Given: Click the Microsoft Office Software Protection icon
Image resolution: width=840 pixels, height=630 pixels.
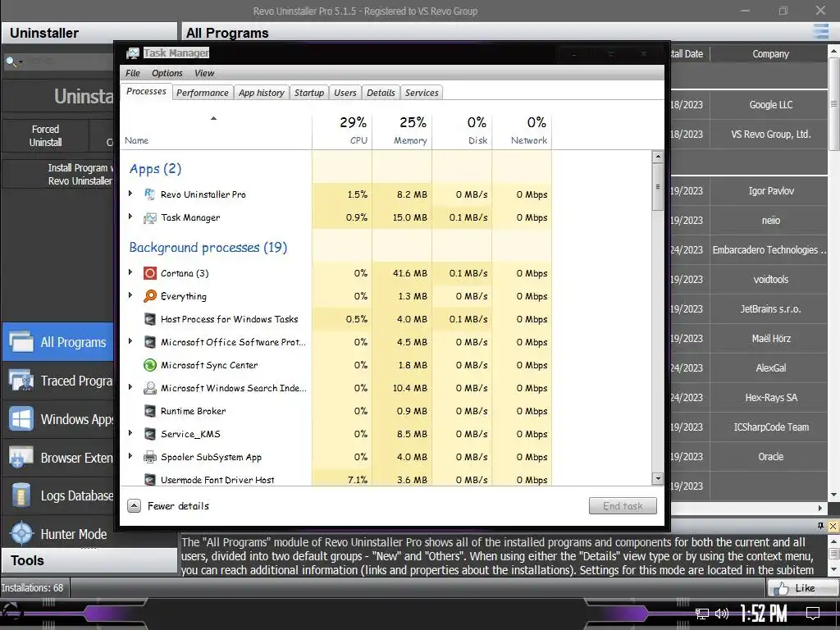Looking at the screenshot, I should coord(150,342).
